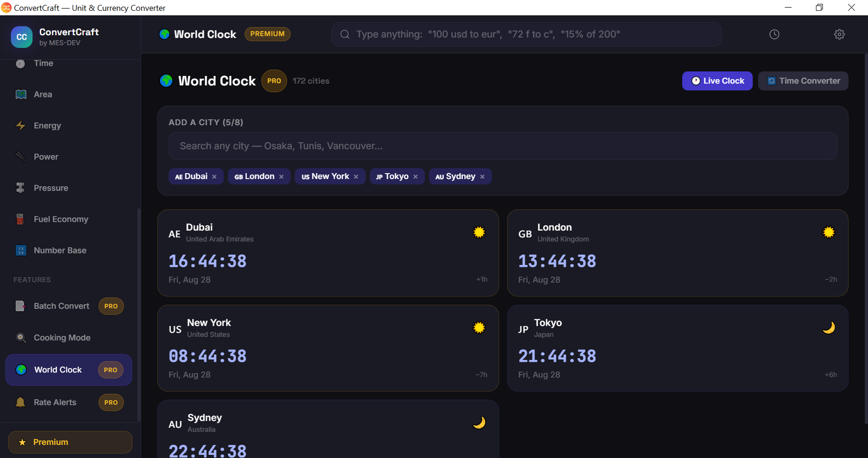Click the sun icon on New York card
The image size is (868, 458).
(x=479, y=328)
